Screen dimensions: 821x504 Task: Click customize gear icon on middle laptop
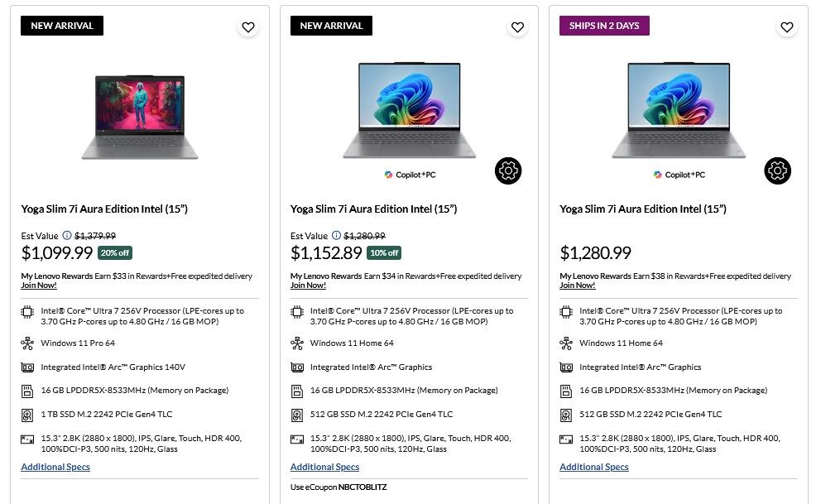pyautogui.click(x=508, y=171)
